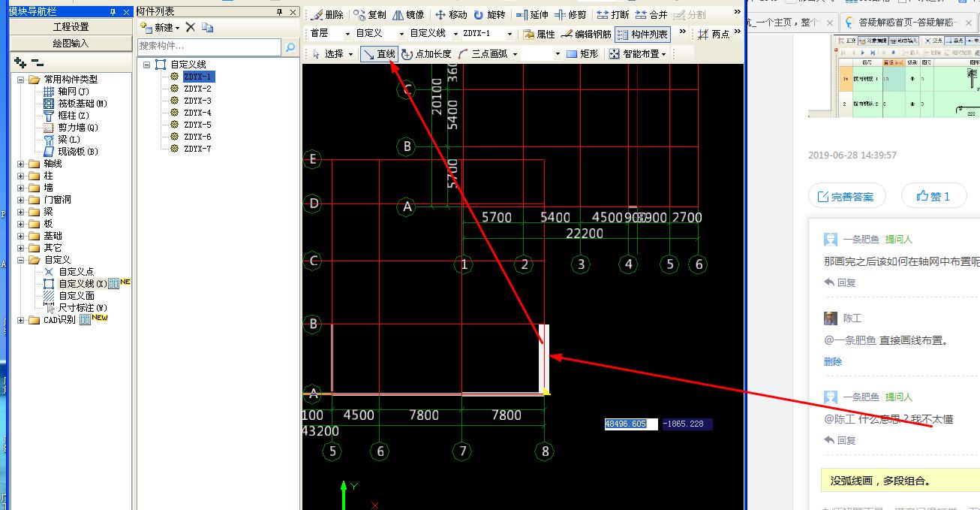Open the 首层 floor dropdown

point(347,34)
